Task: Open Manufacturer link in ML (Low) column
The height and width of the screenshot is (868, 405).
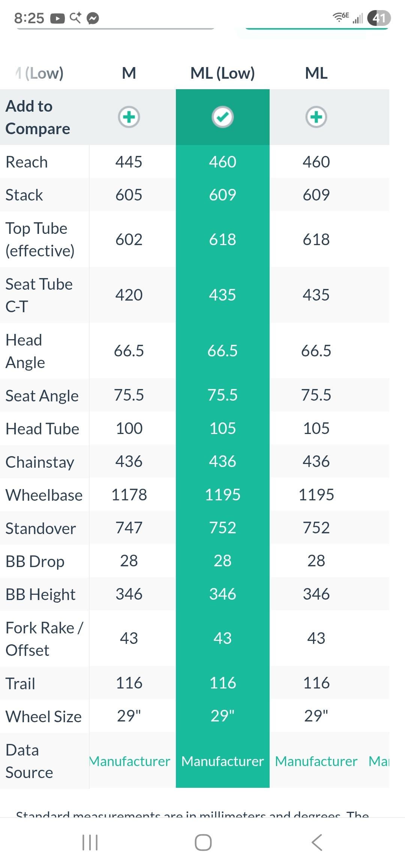Action: click(x=222, y=761)
